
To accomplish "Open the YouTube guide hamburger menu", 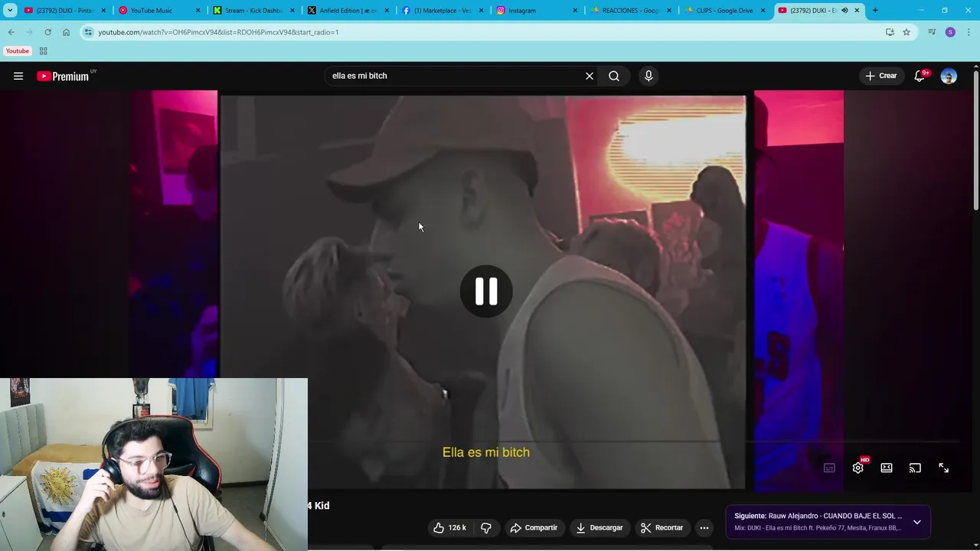I will [18, 76].
